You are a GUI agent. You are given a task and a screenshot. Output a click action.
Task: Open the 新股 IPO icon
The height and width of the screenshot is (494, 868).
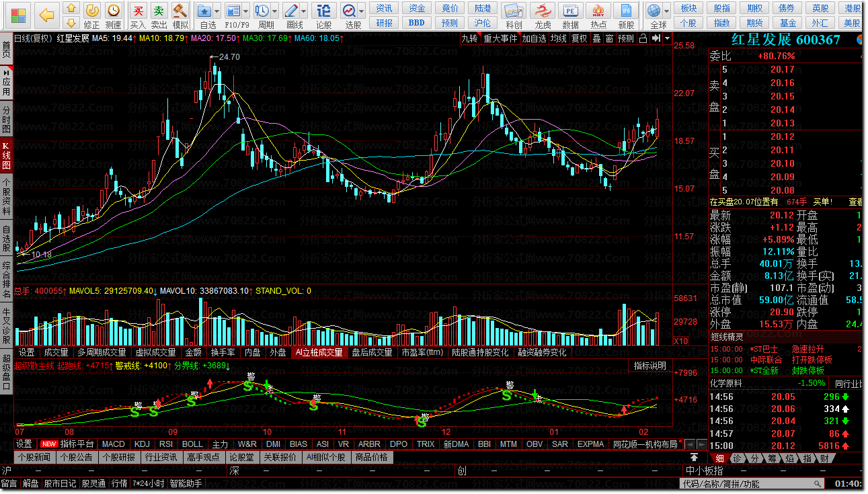pyautogui.click(x=626, y=10)
